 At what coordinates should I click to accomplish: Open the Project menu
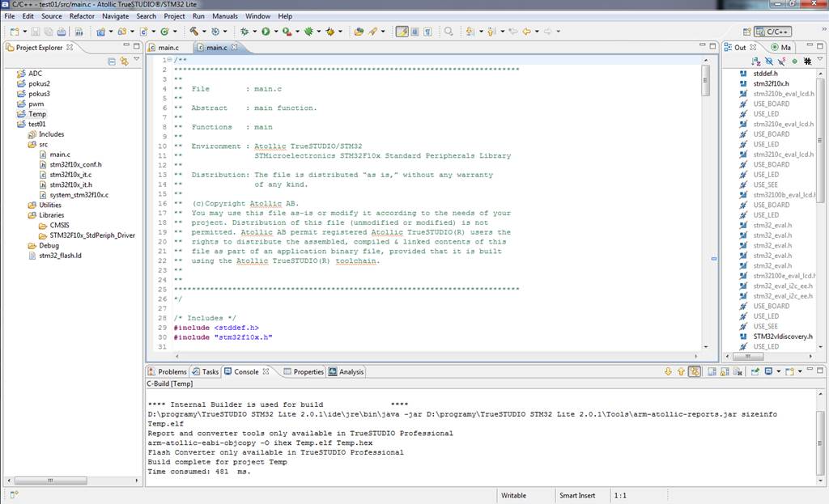175,16
